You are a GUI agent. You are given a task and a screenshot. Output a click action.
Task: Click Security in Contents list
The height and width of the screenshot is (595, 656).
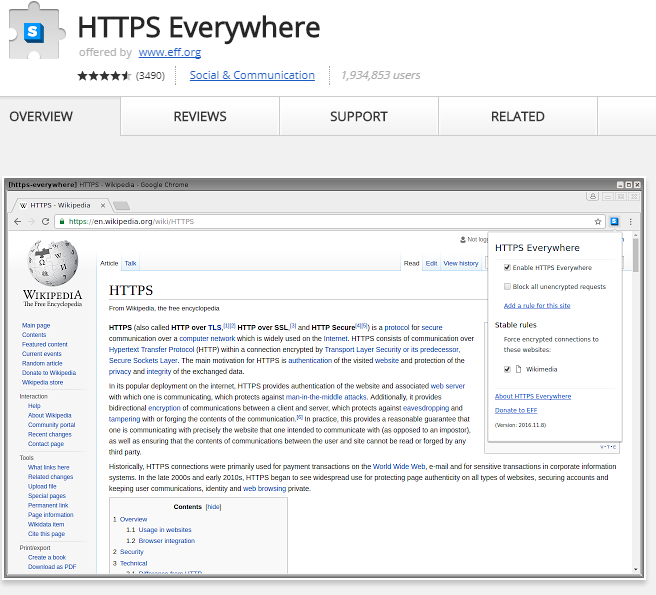click(131, 552)
